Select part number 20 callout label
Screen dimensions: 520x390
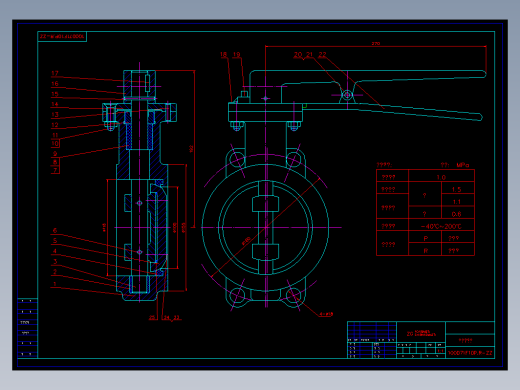click(298, 54)
